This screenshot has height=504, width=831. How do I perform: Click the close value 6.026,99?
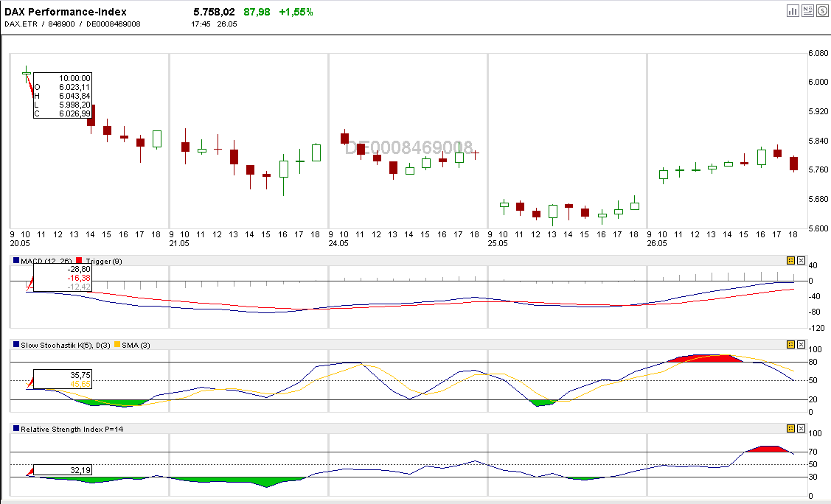point(74,113)
